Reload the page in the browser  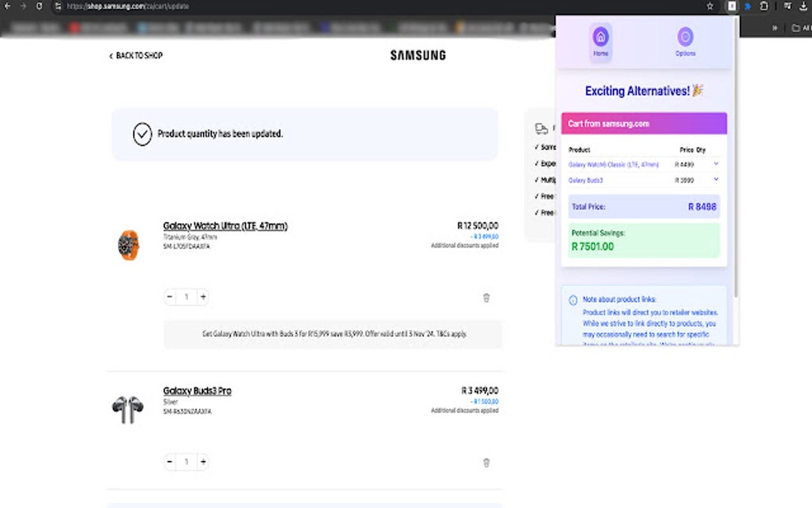pyautogui.click(x=39, y=6)
